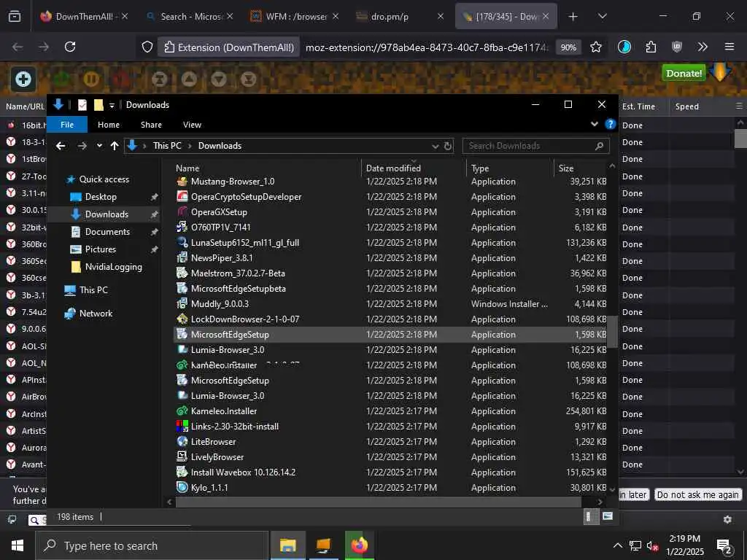
Task: Click the Explorer up-one-level arrow
Action: [115, 146]
